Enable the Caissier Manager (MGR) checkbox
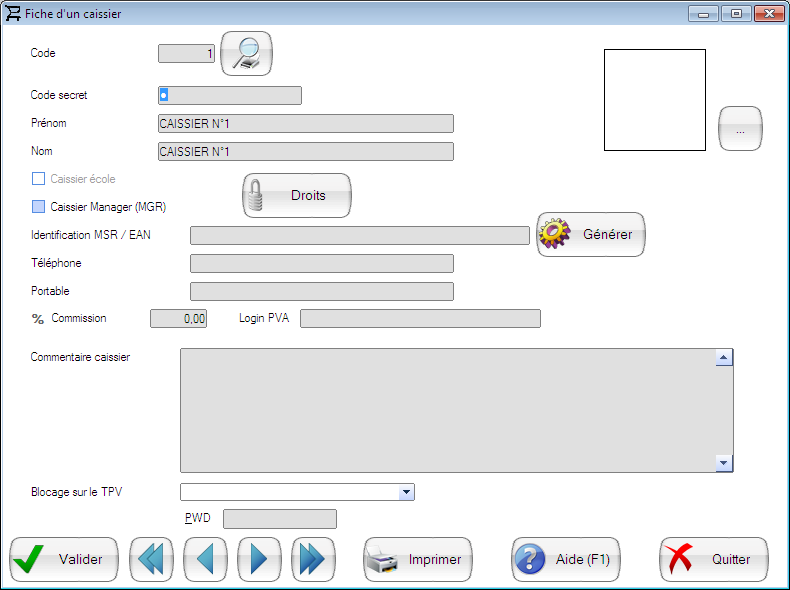 coord(39,207)
